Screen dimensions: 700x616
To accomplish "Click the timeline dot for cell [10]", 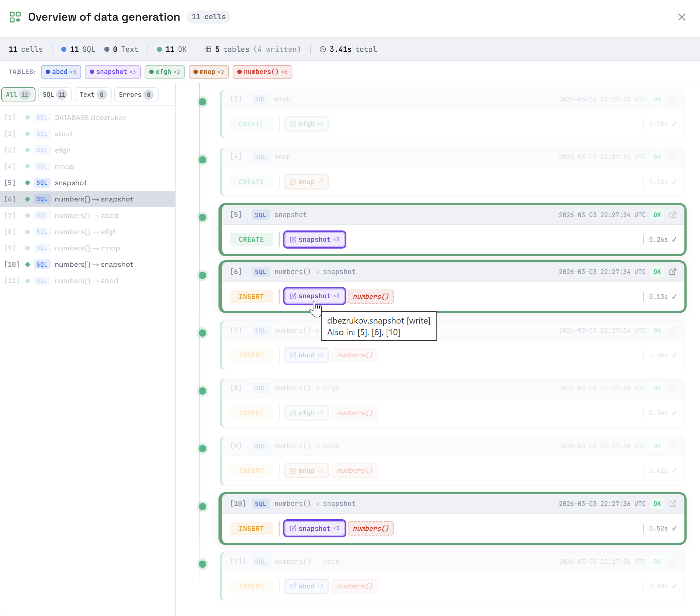I will point(203,507).
